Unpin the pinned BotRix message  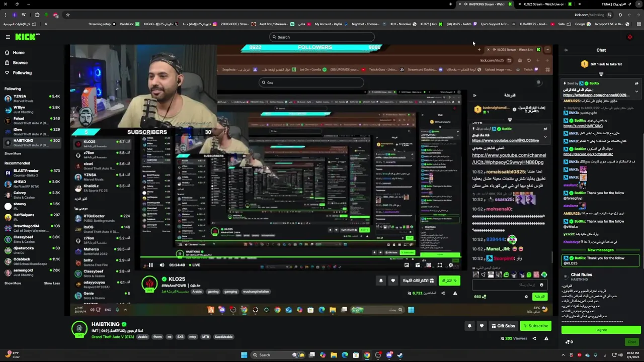coord(636,83)
